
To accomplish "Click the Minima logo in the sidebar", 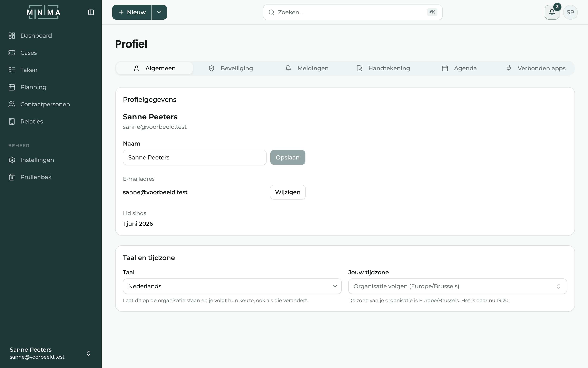I will pos(43,12).
